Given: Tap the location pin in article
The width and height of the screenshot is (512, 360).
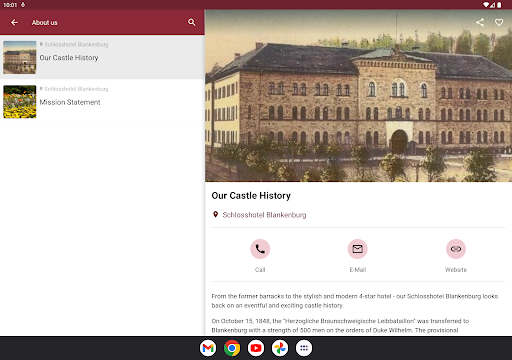Looking at the screenshot, I should tap(215, 214).
